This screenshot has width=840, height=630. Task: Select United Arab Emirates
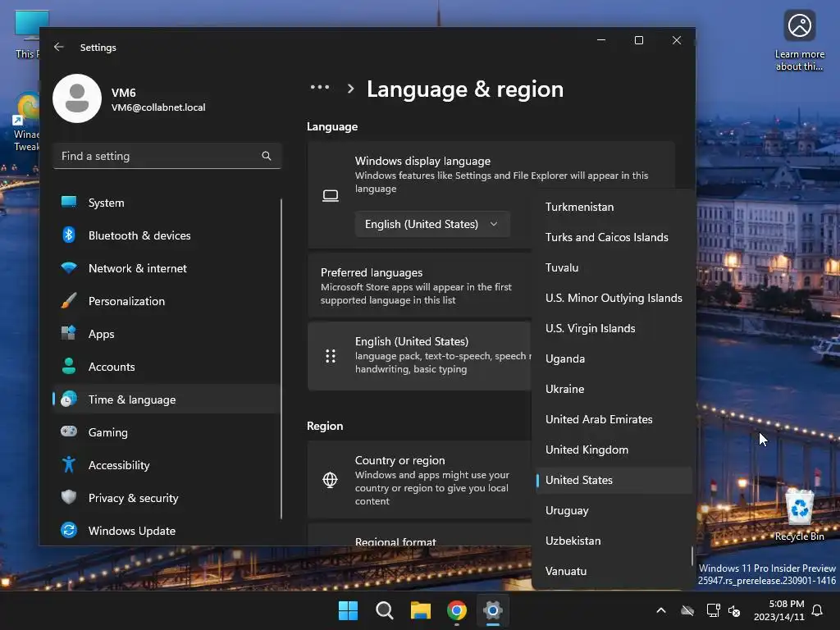614,419
